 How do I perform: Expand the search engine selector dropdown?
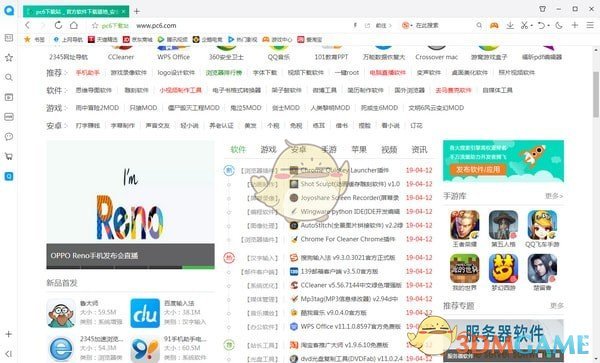point(411,26)
